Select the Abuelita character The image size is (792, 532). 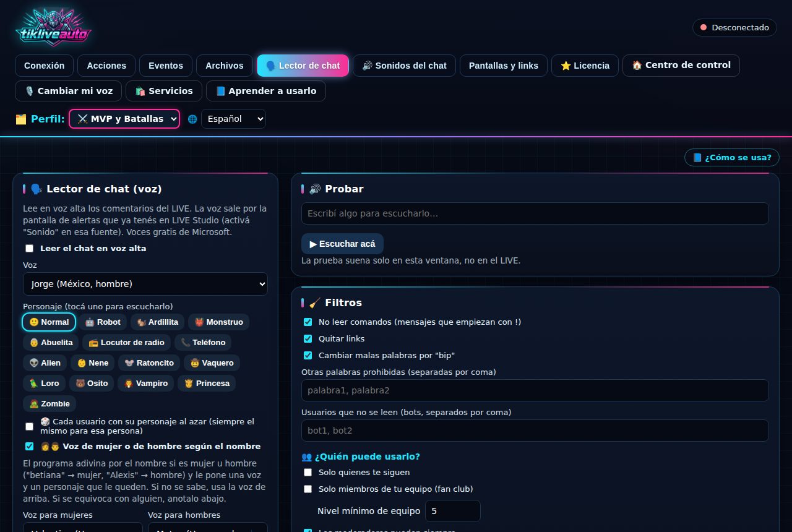(51, 342)
